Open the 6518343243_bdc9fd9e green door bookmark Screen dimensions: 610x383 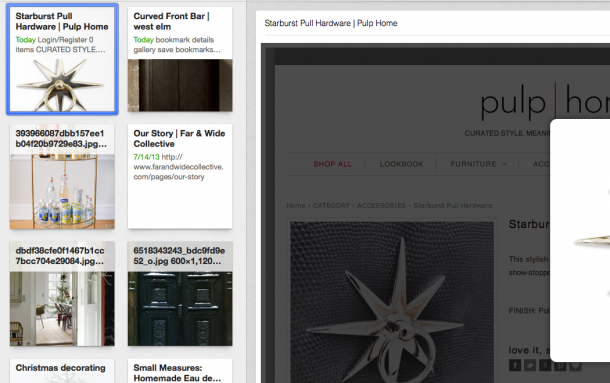coord(180,294)
